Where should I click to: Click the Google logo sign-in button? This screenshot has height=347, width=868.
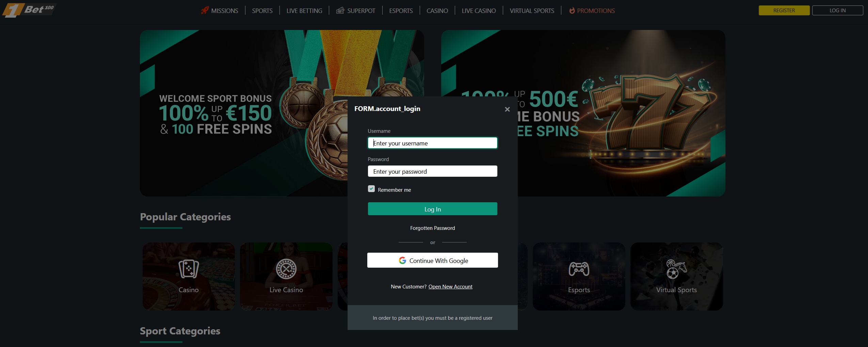[x=432, y=260]
